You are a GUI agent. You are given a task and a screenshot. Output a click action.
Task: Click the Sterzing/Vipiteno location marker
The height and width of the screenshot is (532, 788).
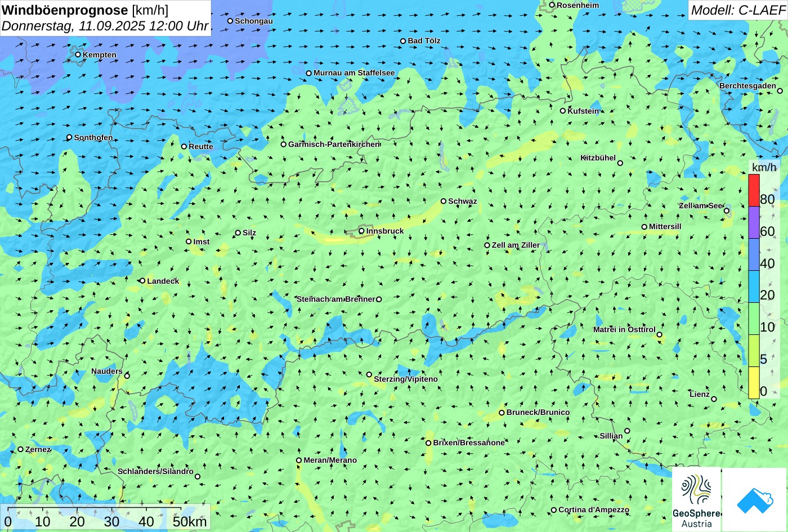369,374
